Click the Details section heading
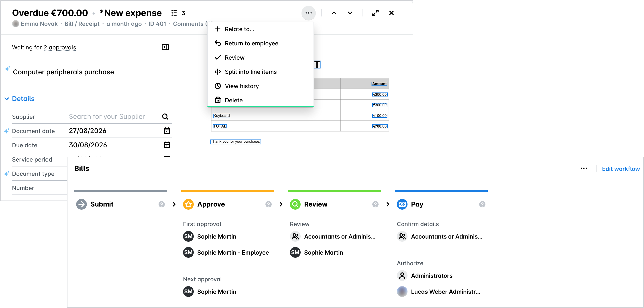This screenshot has width=644, height=308. pos(23,99)
